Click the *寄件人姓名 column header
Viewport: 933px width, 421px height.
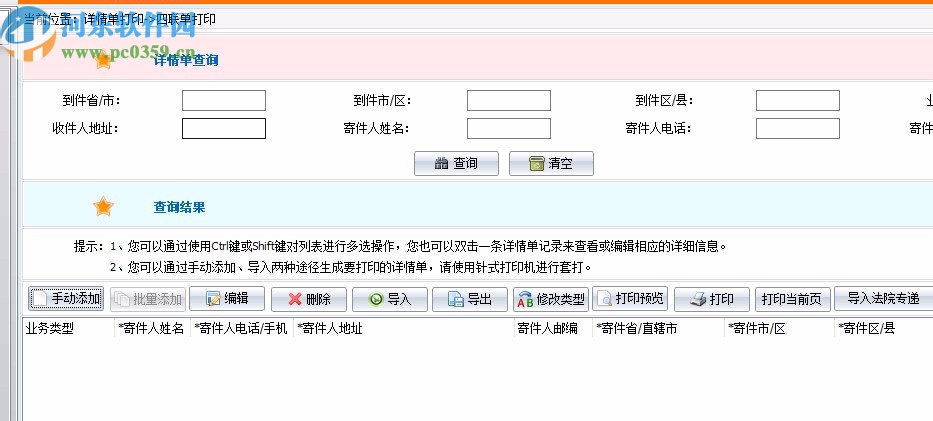[152, 328]
